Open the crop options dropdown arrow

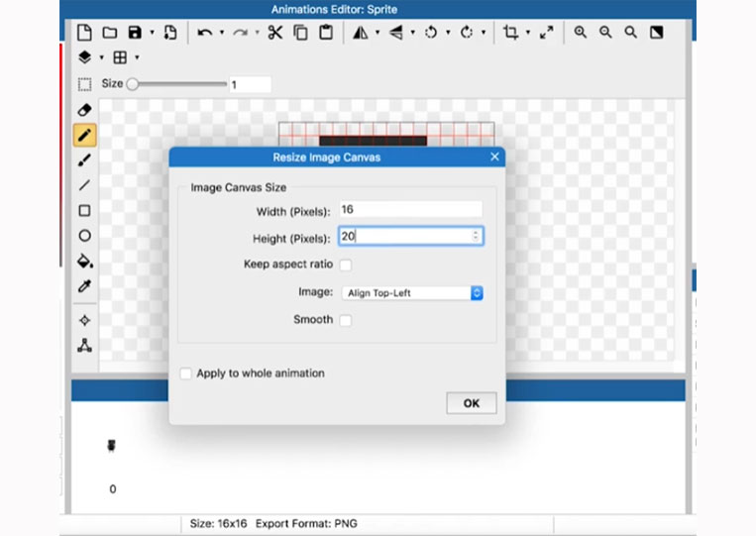tap(528, 33)
